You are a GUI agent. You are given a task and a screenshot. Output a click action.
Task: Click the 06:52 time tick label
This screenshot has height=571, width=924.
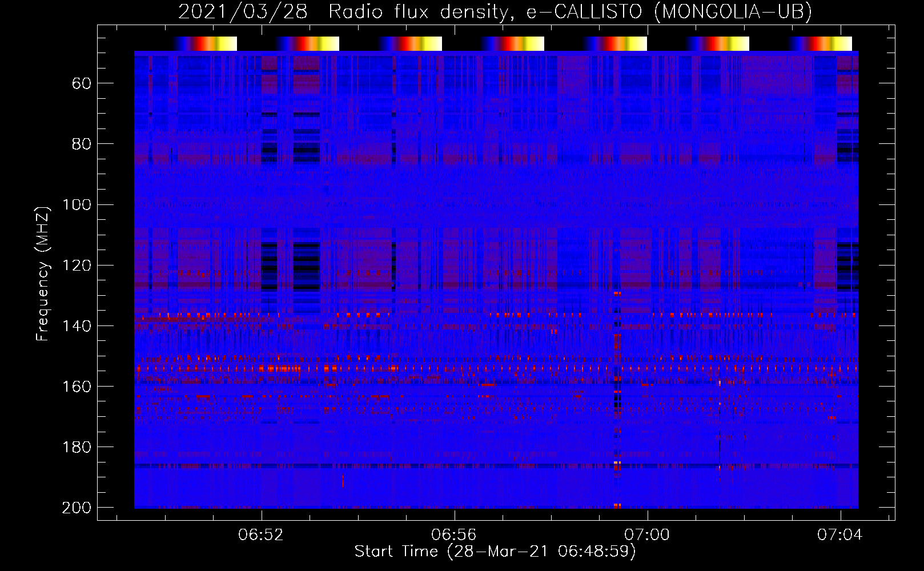(261, 535)
